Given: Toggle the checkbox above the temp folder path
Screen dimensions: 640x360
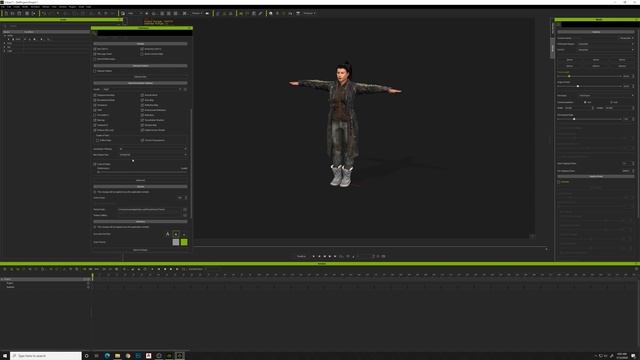Looking at the screenshot, I should pyautogui.click(x=95, y=192).
